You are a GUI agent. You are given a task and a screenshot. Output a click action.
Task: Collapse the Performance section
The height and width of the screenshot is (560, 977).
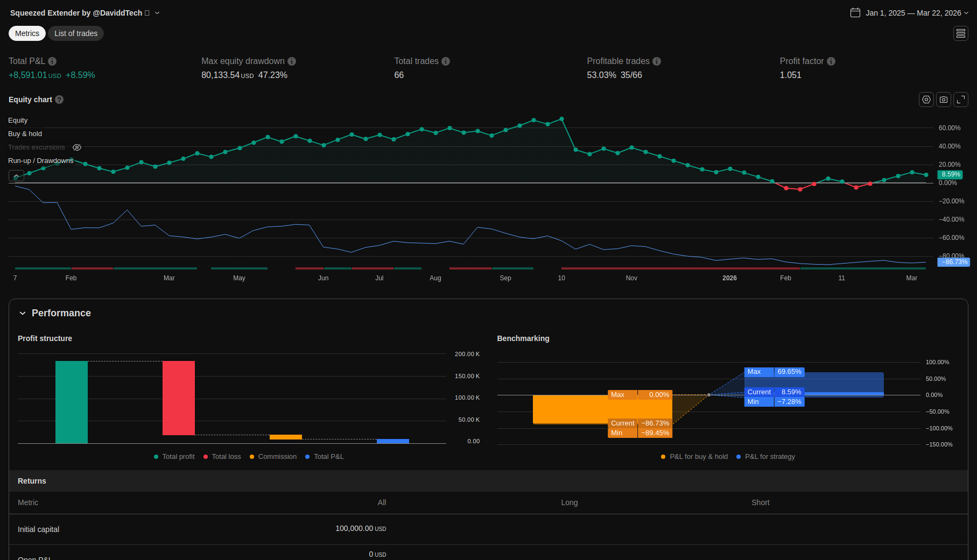(23, 313)
